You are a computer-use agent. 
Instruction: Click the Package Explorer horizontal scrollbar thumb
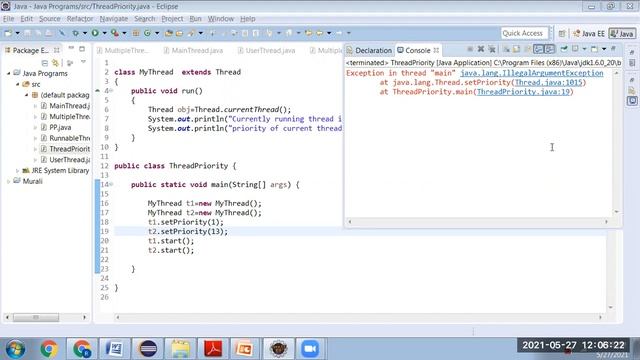pos(36,317)
